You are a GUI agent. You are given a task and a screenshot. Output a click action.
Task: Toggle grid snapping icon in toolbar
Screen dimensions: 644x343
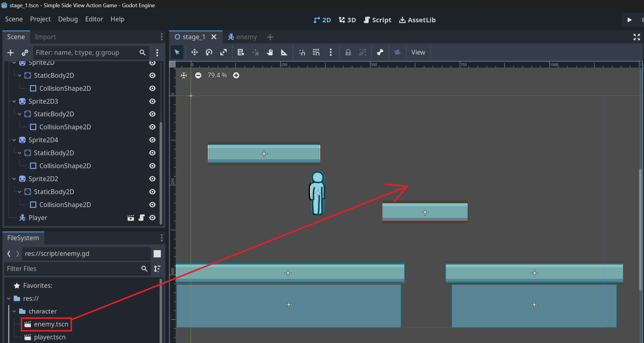tap(316, 52)
